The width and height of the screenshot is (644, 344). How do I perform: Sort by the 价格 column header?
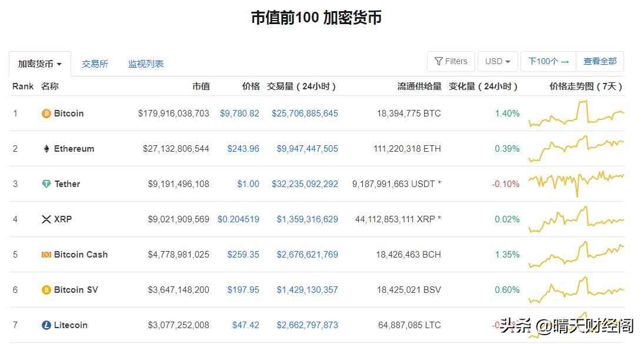click(251, 86)
